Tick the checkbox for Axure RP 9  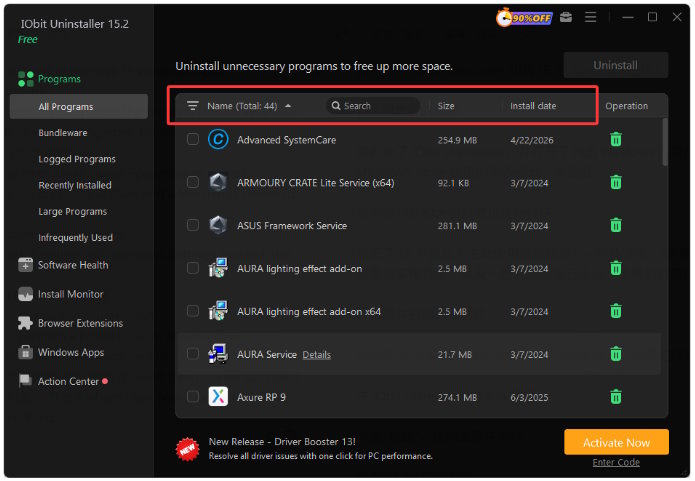193,396
